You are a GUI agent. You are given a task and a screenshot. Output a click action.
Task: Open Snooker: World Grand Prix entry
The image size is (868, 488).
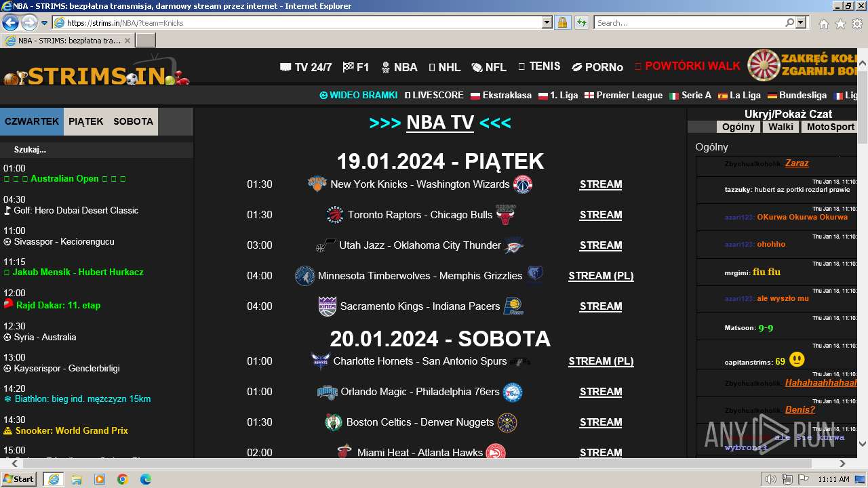click(x=66, y=430)
